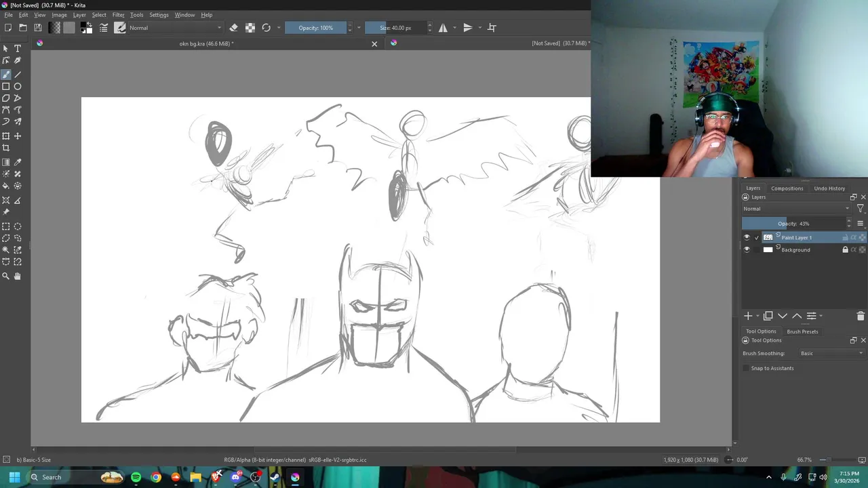Select the Zoom tool
The image size is (868, 488).
point(6,276)
